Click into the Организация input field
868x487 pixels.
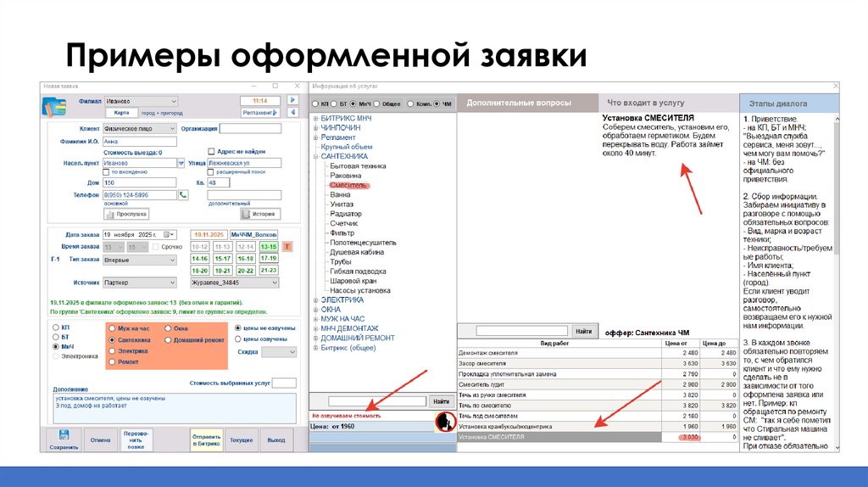pos(250,128)
